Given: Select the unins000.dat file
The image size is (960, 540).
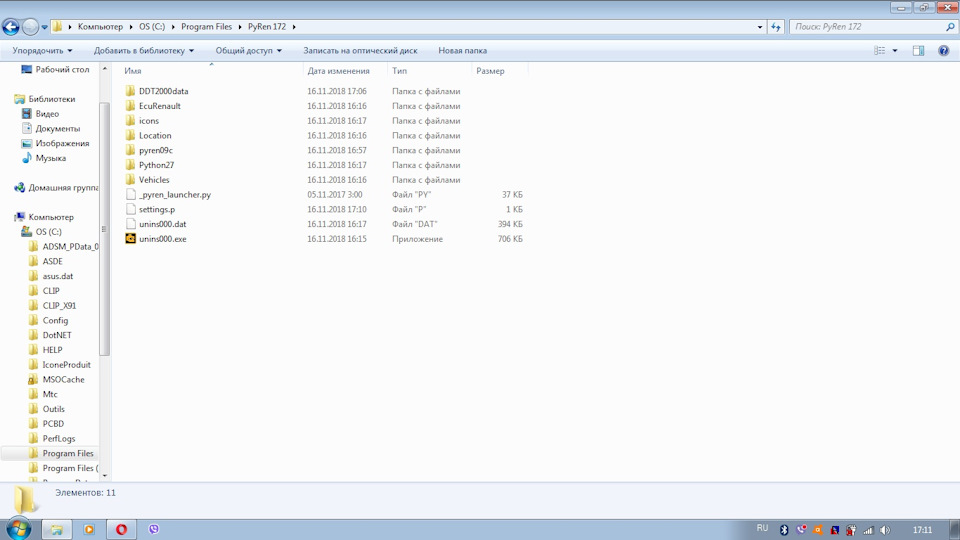Looking at the screenshot, I should (x=162, y=224).
